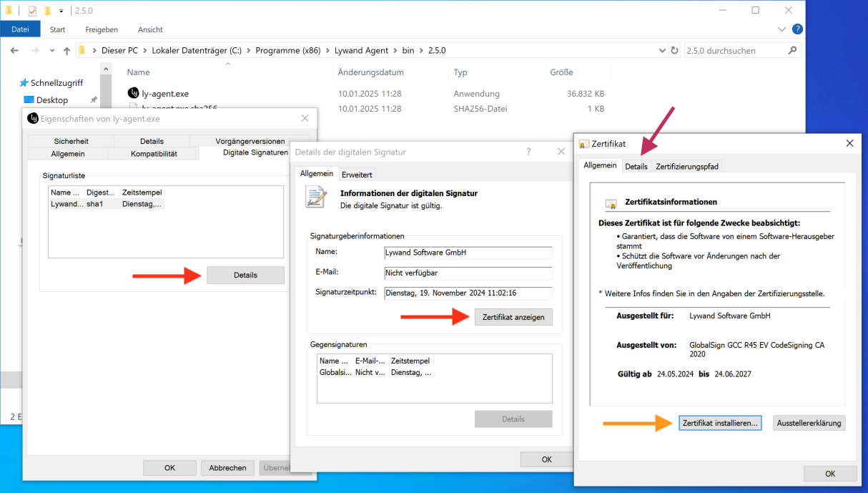The width and height of the screenshot is (868, 493).
Task: Open the Details tab in Zertifikat window
Action: click(636, 166)
